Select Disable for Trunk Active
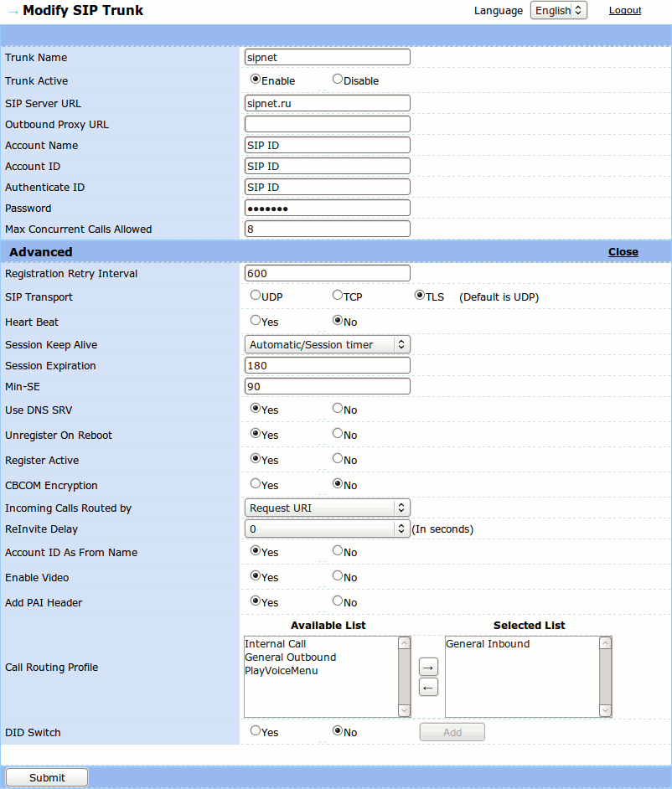672x789 pixels. tap(338, 79)
